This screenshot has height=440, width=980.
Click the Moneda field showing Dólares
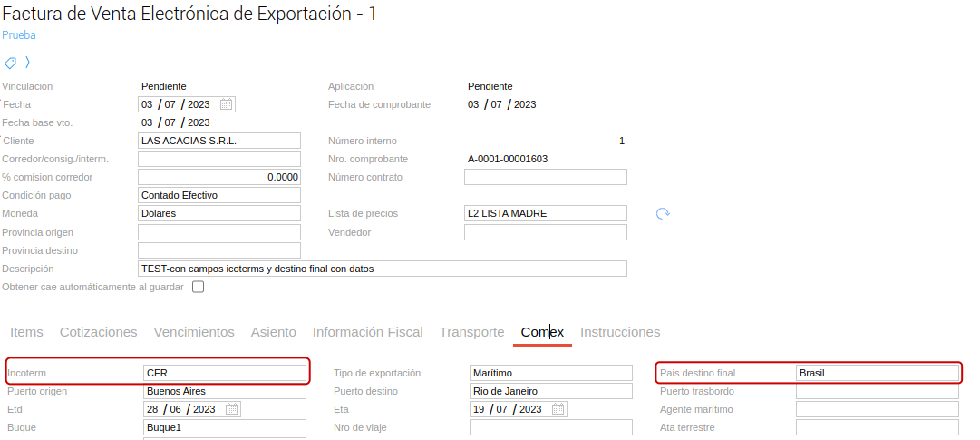tap(218, 213)
